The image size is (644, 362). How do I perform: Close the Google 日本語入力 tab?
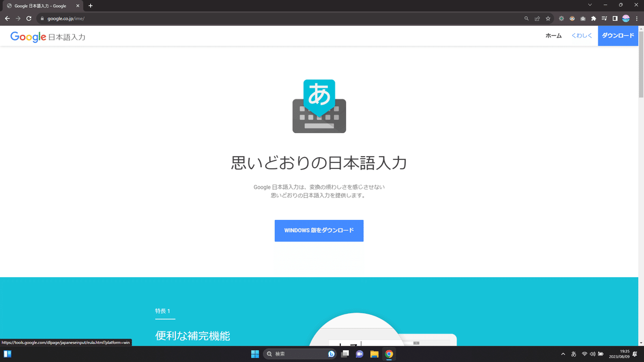[x=78, y=5]
